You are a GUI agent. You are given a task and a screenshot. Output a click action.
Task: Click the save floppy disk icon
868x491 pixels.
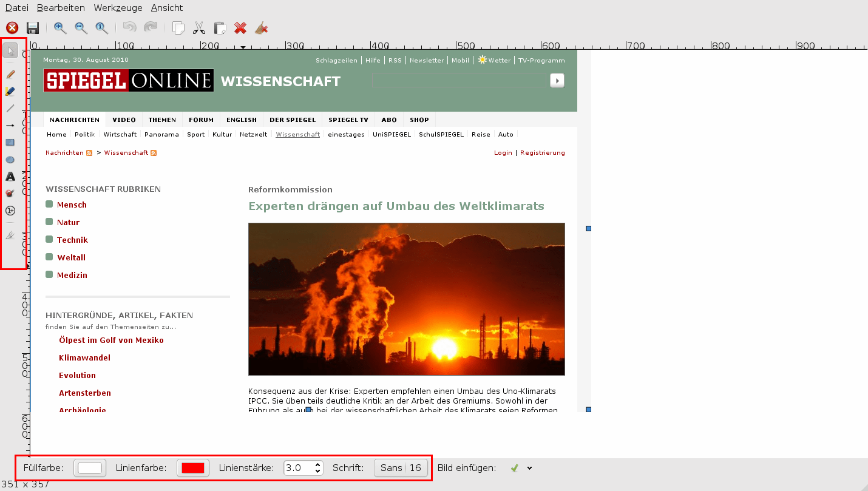coord(33,28)
